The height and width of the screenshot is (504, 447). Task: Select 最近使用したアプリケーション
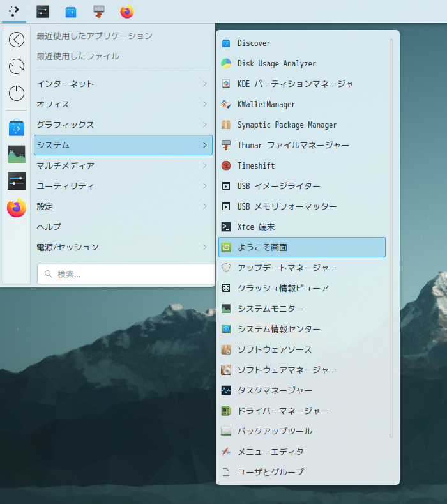coord(95,36)
